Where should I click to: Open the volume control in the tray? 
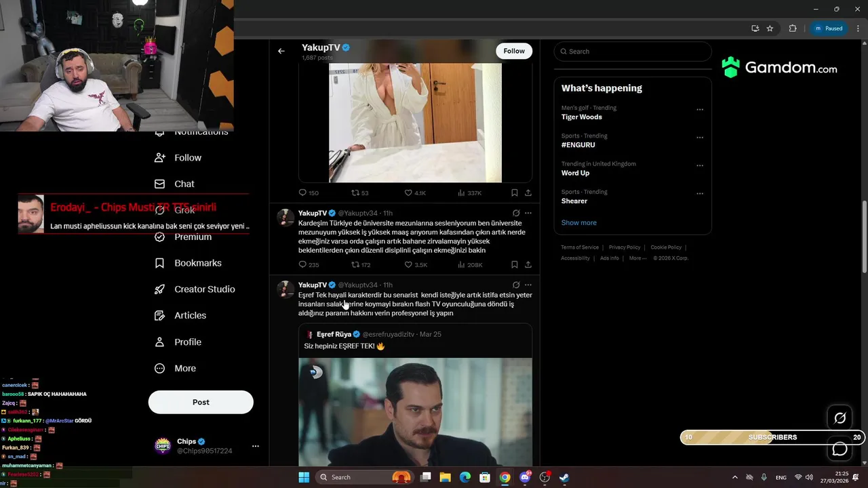click(x=809, y=477)
